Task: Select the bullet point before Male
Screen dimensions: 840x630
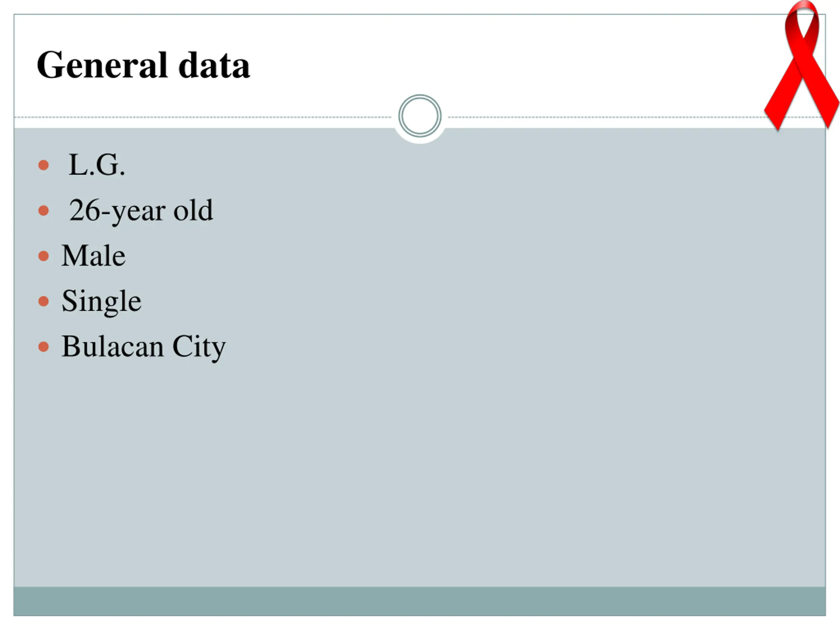Action: [44, 256]
